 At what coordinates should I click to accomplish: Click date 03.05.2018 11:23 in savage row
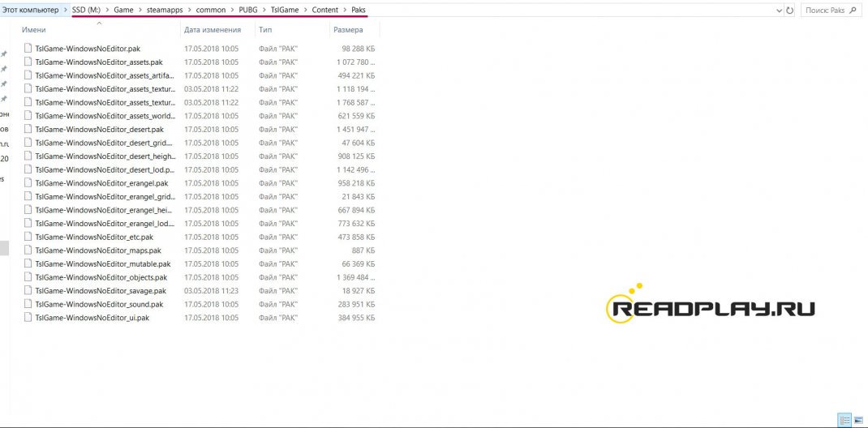point(212,291)
